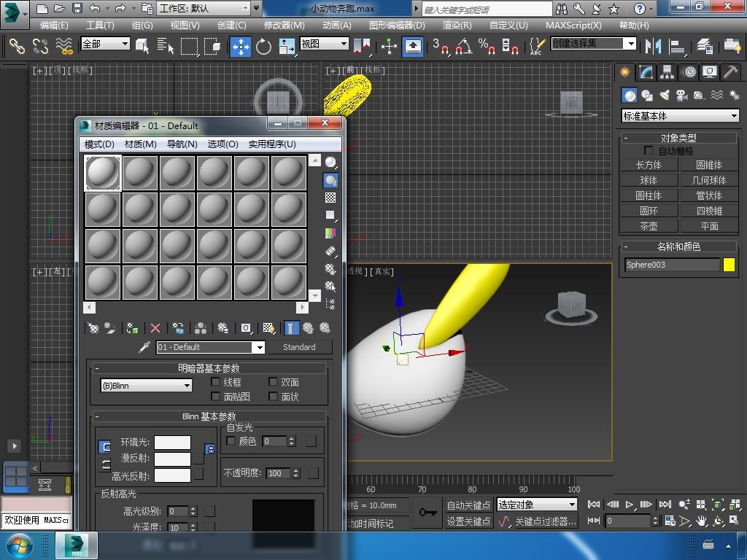Open the 材质(M) menu in material editor
This screenshot has width=747, height=560.
140,144
